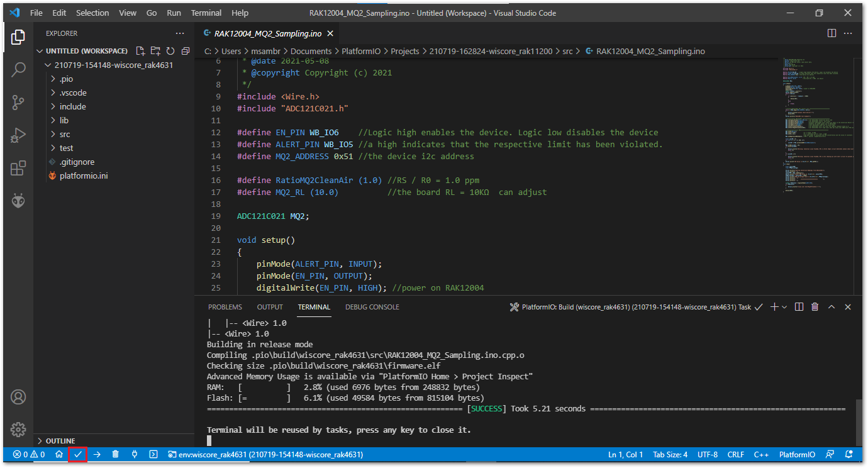Change indentation via Tab Size: 4

670,454
